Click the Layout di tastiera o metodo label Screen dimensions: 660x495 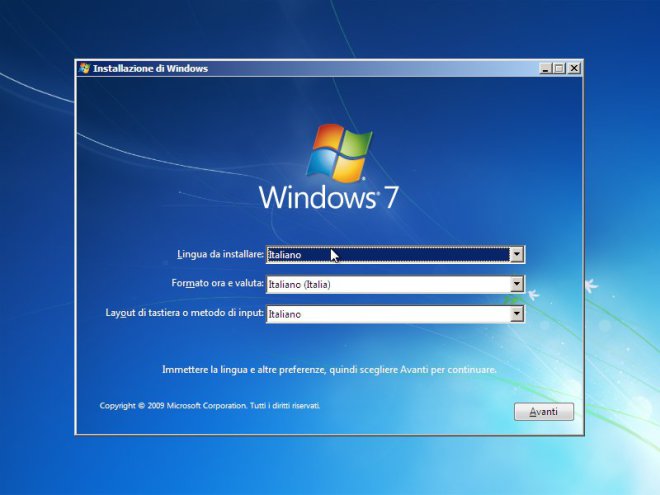pos(184,314)
